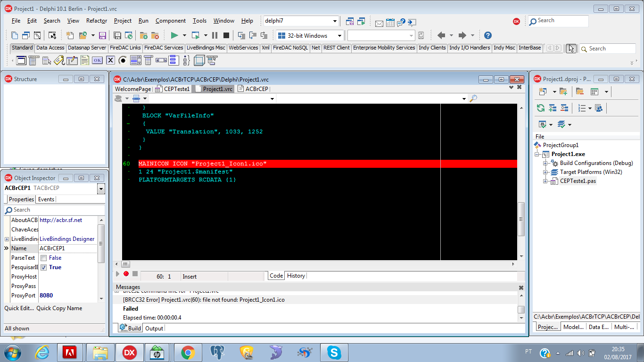The image size is (644, 362).
Task: Click the component palette Search field
Action: pyautogui.click(x=607, y=49)
